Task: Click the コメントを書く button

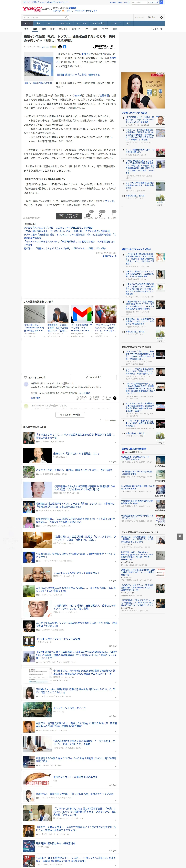Action: pos(93,377)
